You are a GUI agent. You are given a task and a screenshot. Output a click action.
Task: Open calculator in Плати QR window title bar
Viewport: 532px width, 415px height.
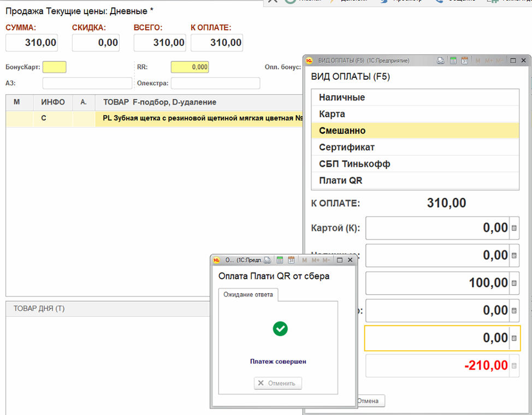pos(279,260)
